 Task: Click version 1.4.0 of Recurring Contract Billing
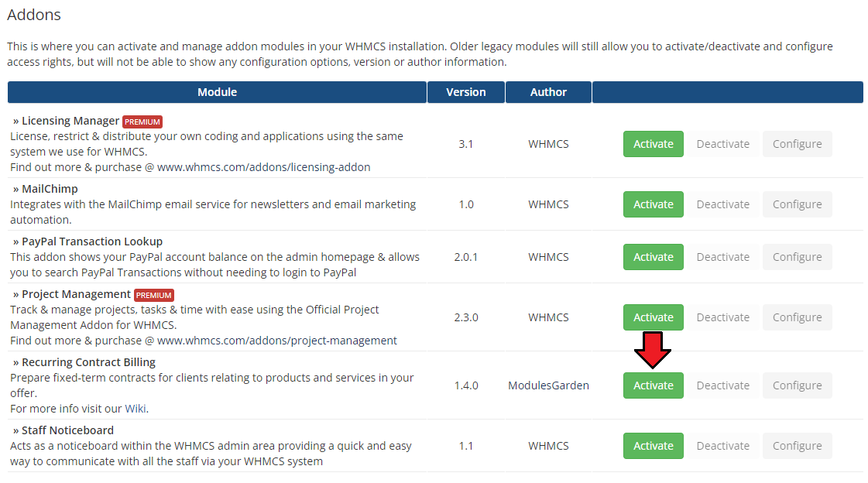(466, 385)
